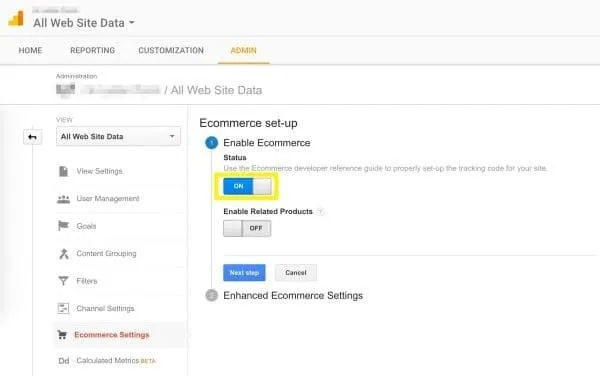Open the REPORTING tab
600x376 pixels.
(93, 50)
